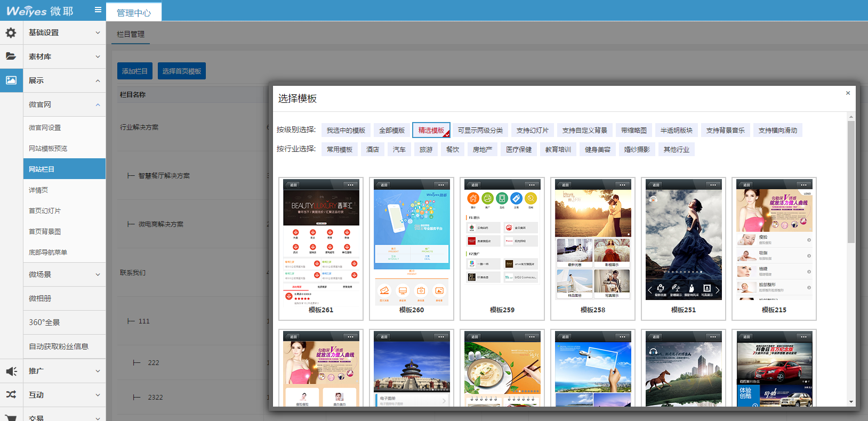Collapse the 展示 section chevron
Screen dimensions: 868x421
tap(98, 80)
